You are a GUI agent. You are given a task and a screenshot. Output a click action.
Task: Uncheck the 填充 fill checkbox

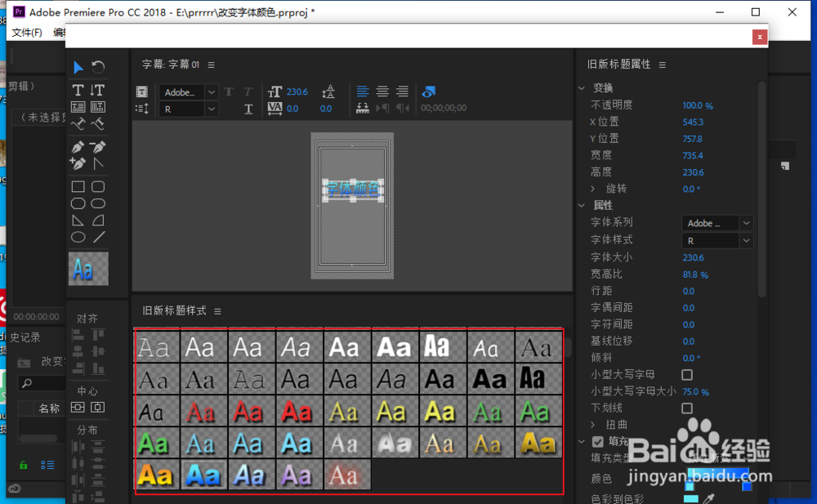coord(598,442)
